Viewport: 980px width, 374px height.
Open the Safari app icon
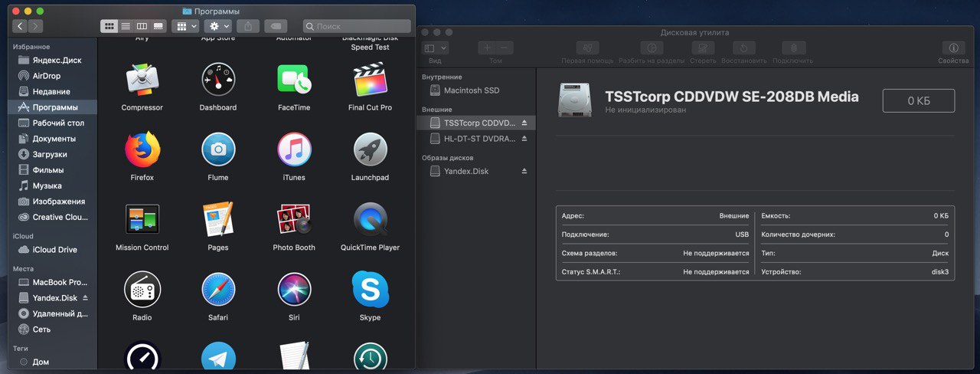tap(218, 289)
